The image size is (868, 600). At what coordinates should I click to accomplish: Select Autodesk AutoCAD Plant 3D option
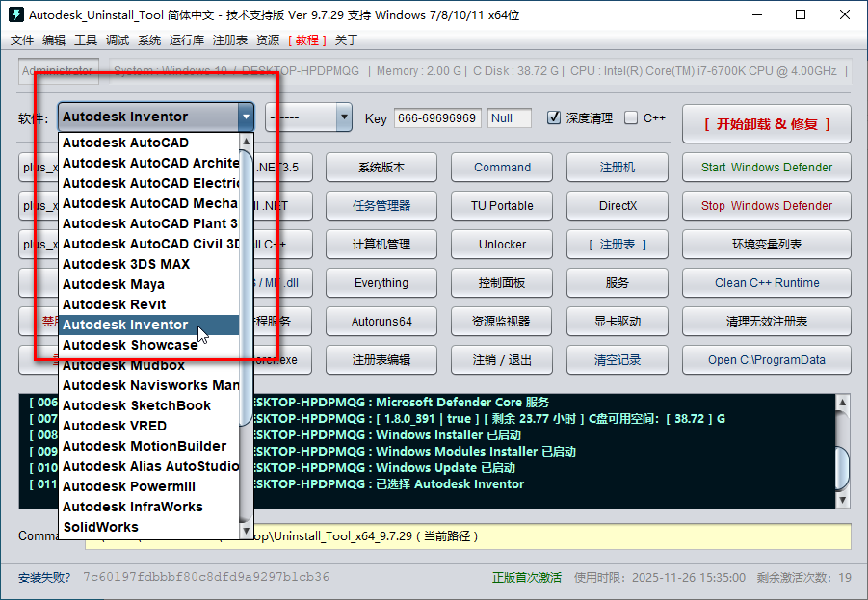[x=148, y=223]
